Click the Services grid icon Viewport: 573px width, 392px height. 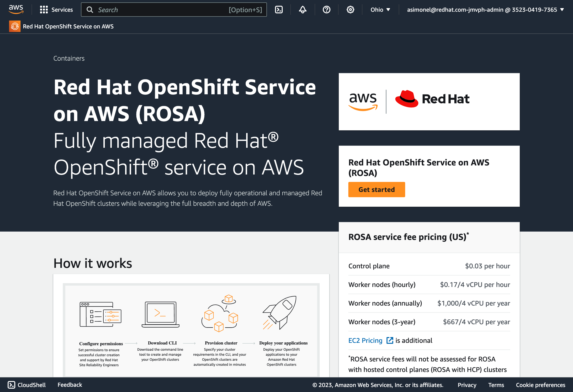(43, 10)
